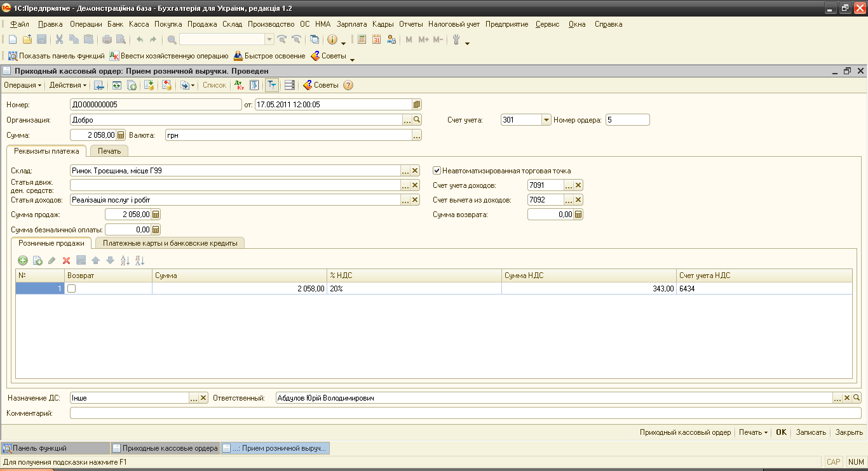Click the Sort ascending А-Я icon

tap(125, 260)
